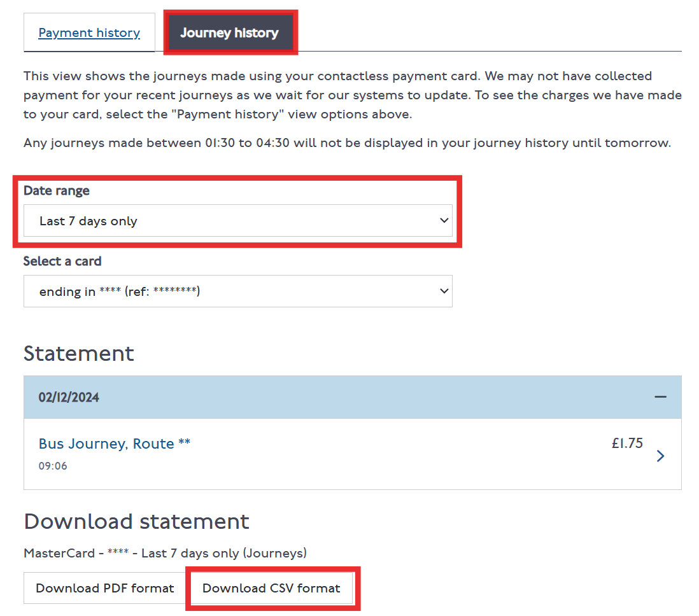
Task: Click the 02/12/2024 statement header bar
Action: tap(350, 396)
